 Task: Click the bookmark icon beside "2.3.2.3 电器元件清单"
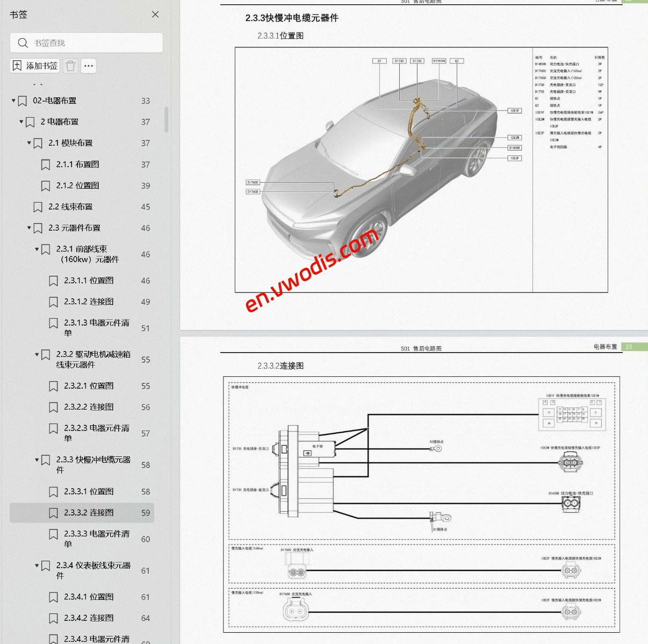coord(53,428)
